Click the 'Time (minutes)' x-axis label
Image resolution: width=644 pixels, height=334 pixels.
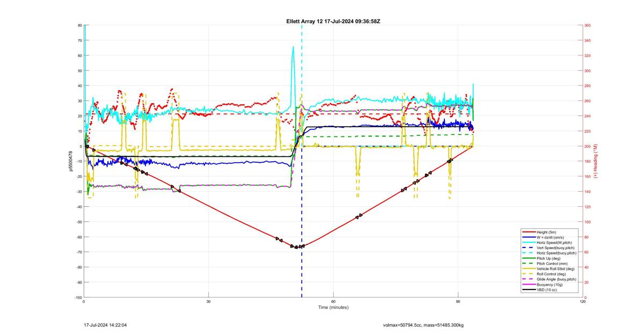tap(333, 307)
